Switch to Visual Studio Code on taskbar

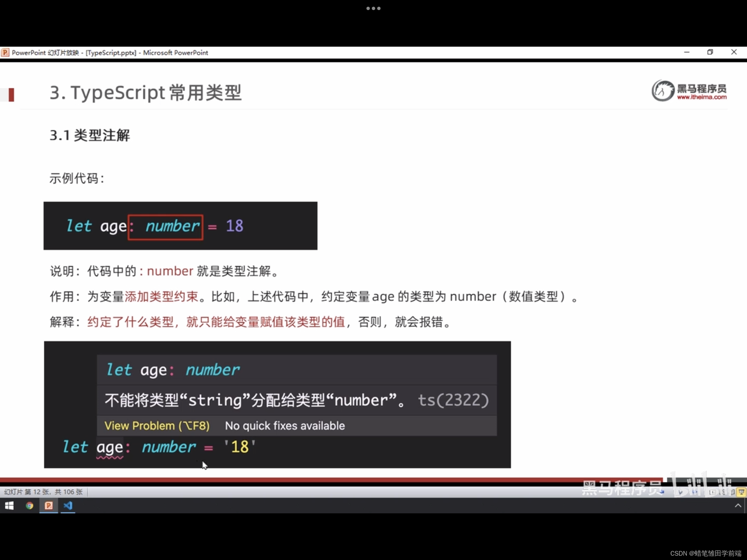(x=68, y=505)
